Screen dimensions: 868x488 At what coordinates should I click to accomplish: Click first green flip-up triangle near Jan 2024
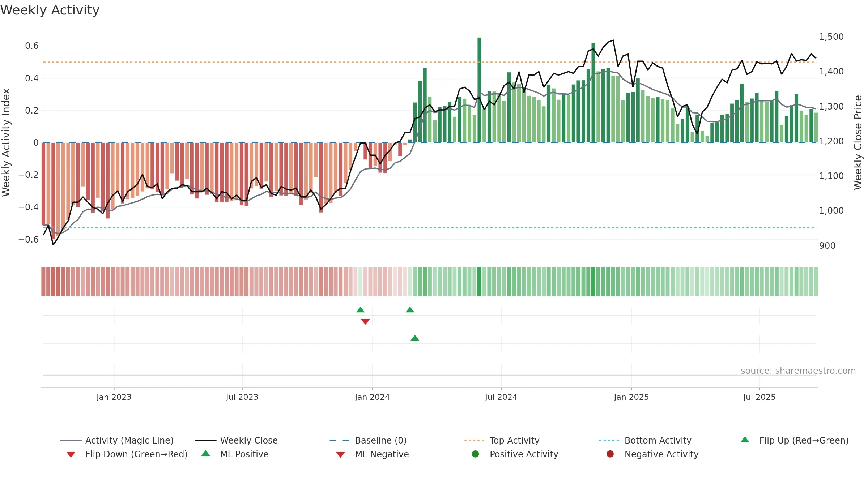[360, 310]
